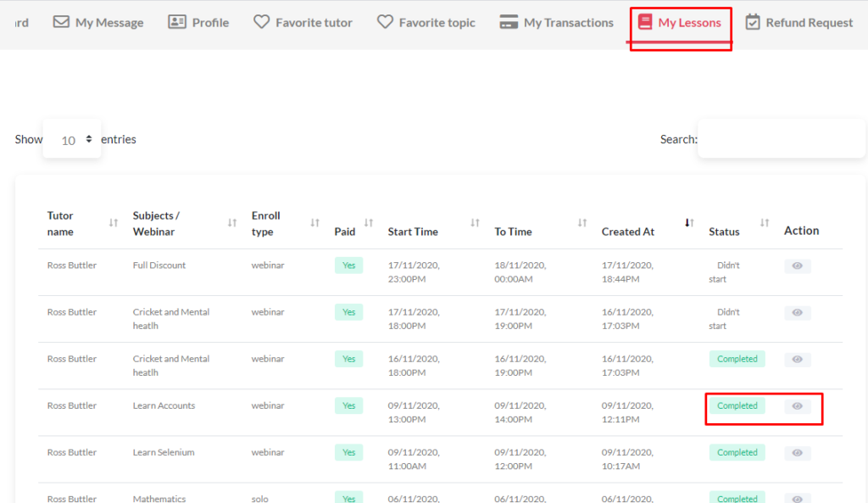The image size is (868, 503).
Task: Click eye icon for Learn Accounts lesson
Action: pyautogui.click(x=797, y=406)
